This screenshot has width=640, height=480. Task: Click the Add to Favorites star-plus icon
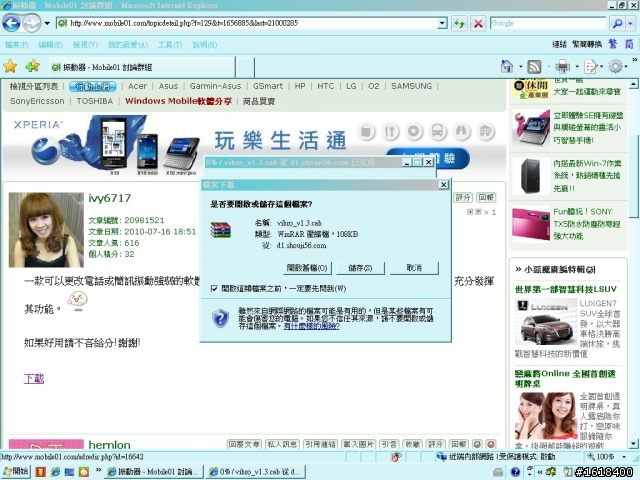click(32, 66)
